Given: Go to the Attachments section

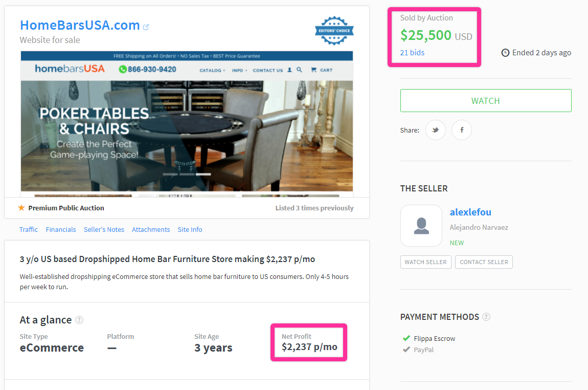Looking at the screenshot, I should (x=151, y=229).
